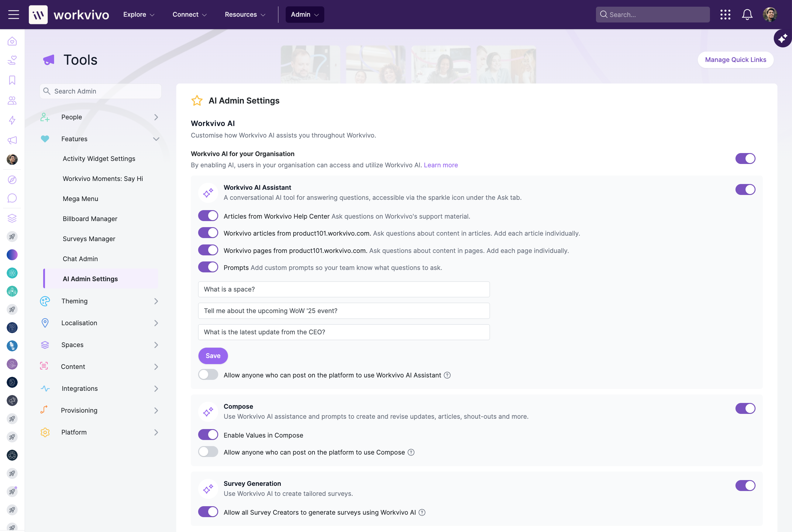Favorite AI Admin Settings with star icon
This screenshot has height=532, width=792.
[197, 101]
